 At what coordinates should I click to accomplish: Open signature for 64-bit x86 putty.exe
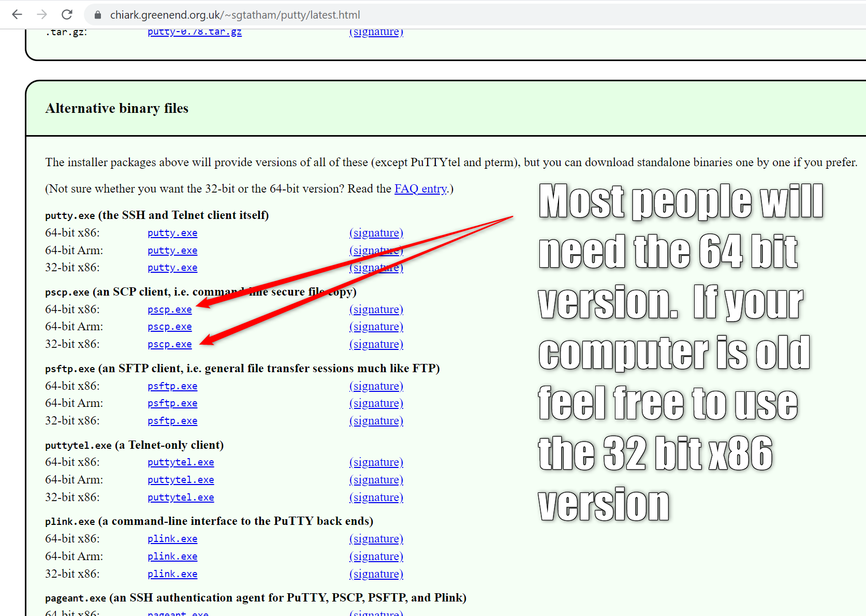pyautogui.click(x=376, y=233)
